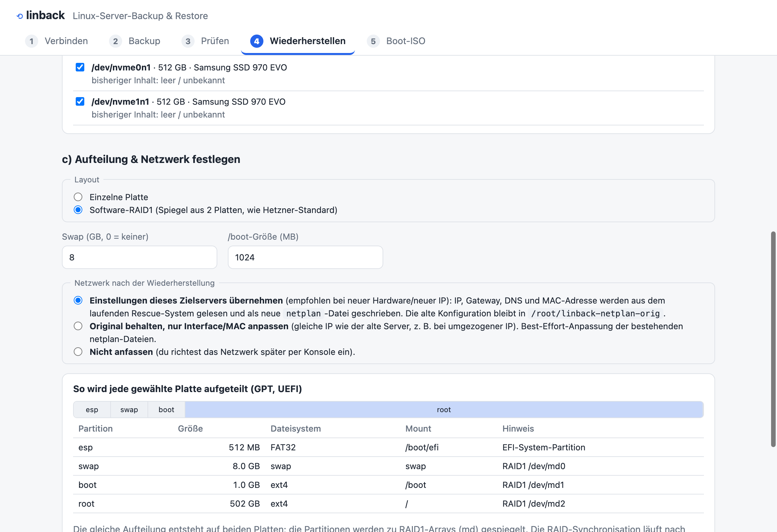Go to the Prüfen step tab
Screen dimensions: 777x532
click(205, 41)
